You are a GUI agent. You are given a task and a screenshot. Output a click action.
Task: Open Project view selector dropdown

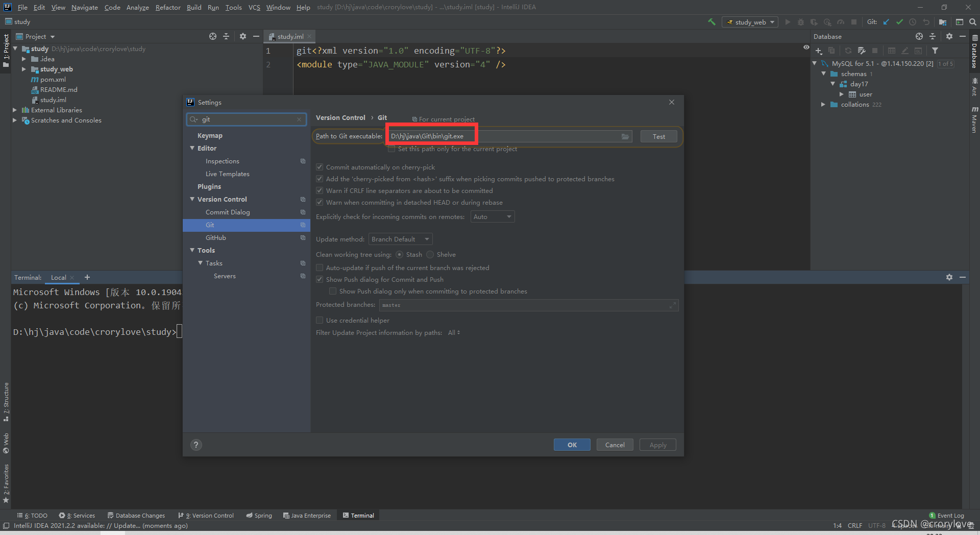[35, 36]
